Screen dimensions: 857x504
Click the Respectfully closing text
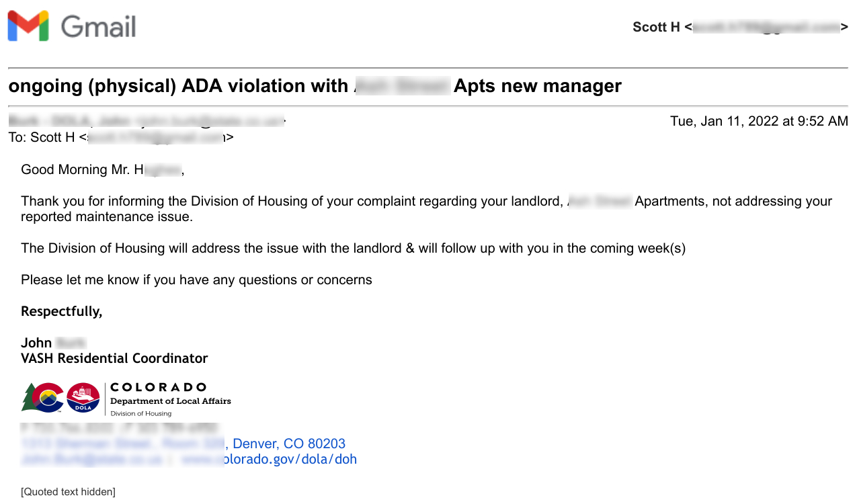(61, 311)
